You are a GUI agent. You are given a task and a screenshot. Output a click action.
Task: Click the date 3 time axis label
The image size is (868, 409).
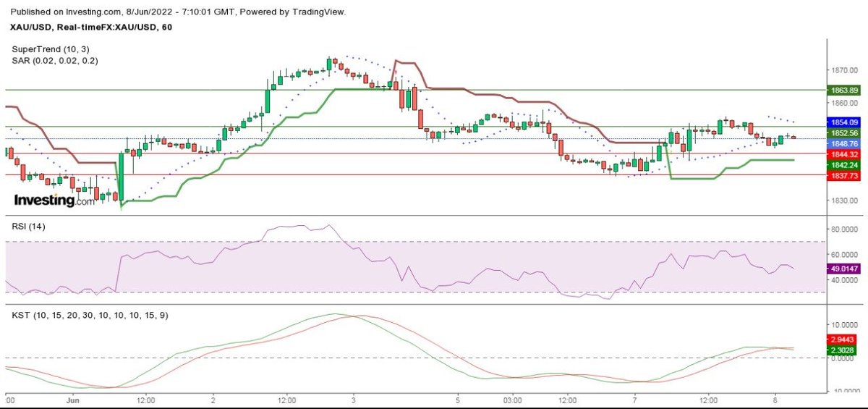pos(354,400)
